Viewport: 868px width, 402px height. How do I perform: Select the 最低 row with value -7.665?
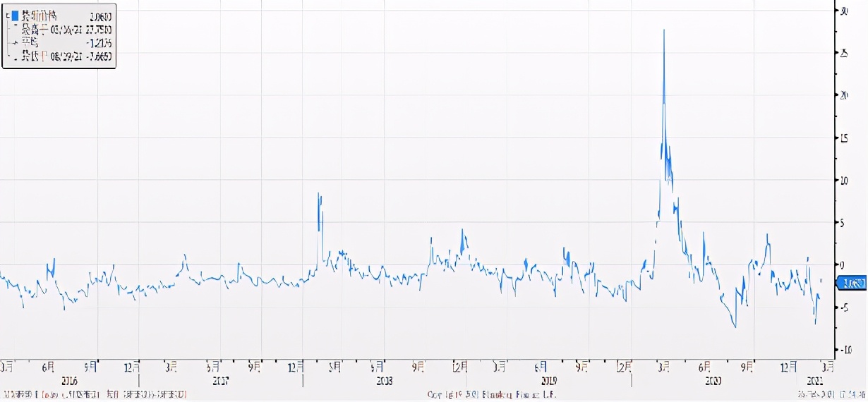[x=64, y=56]
